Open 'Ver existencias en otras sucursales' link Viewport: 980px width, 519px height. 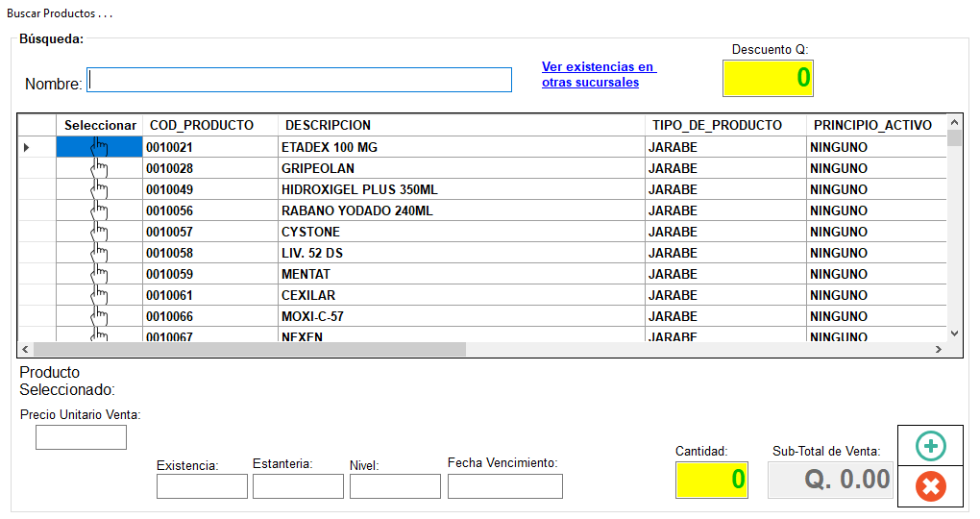pyautogui.click(x=598, y=75)
